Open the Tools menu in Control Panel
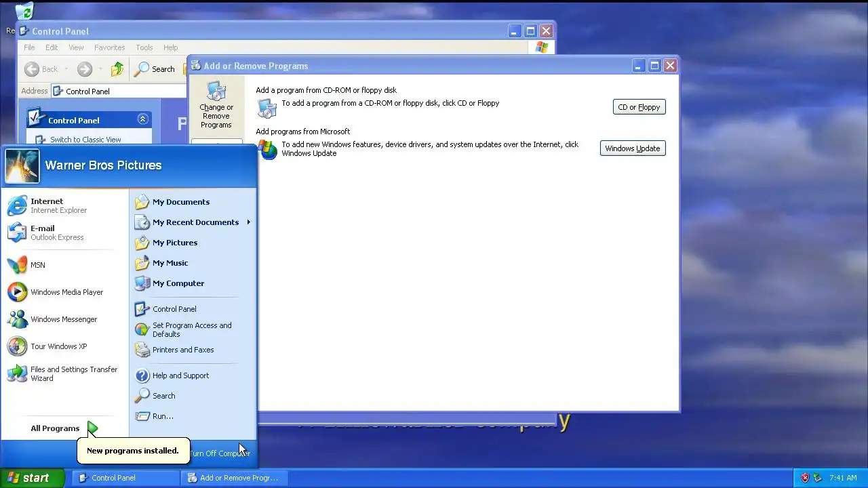 [x=144, y=47]
